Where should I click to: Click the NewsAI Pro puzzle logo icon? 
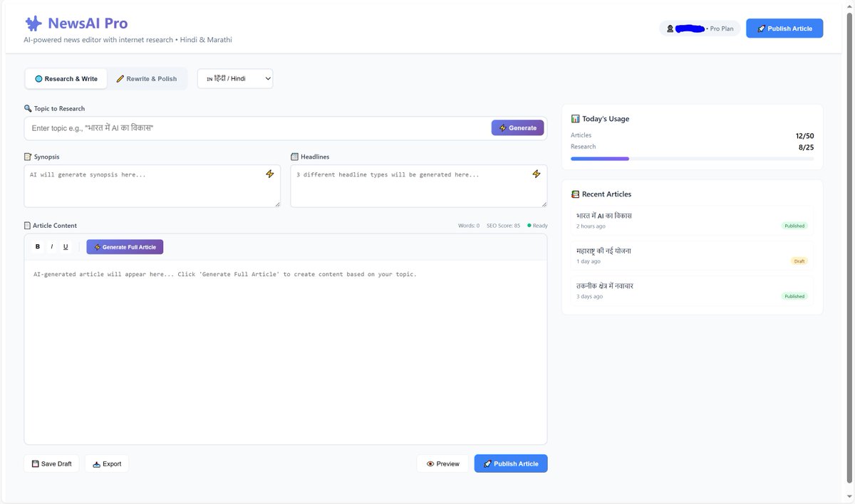pos(33,23)
